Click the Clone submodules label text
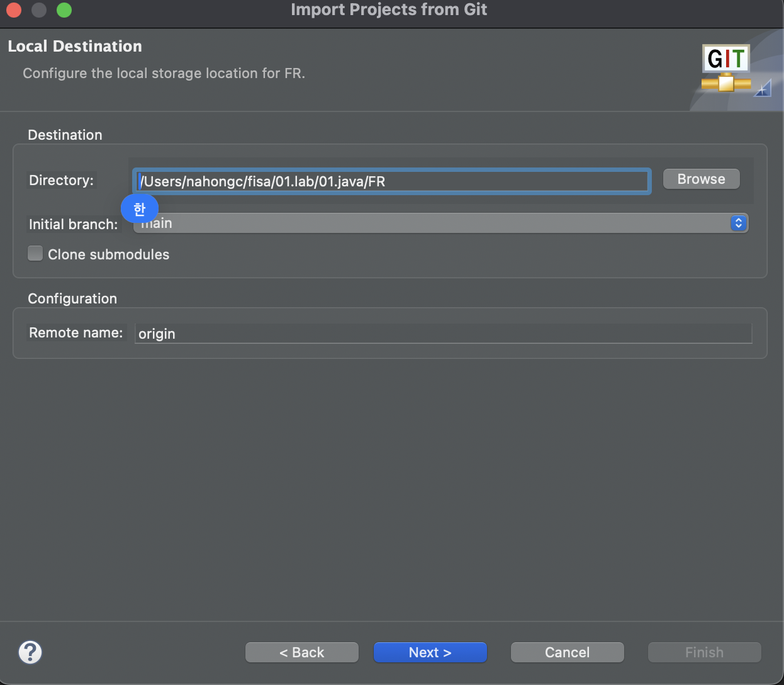 point(109,254)
